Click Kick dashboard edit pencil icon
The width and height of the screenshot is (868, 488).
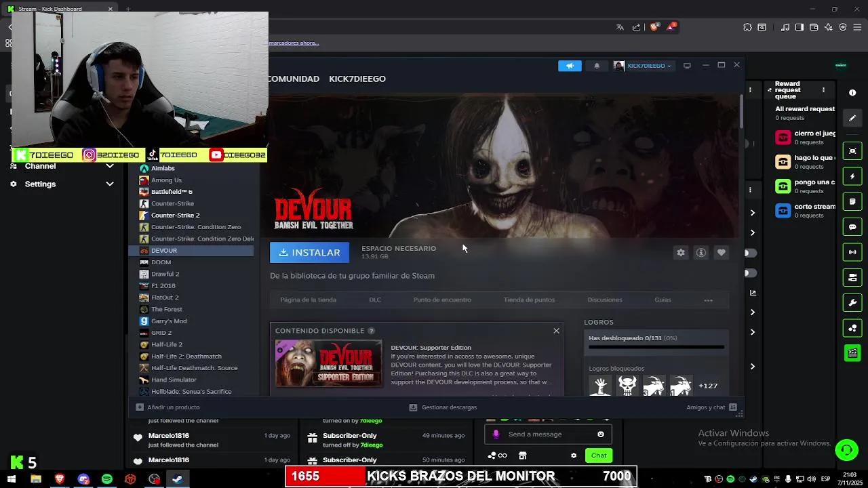[x=852, y=118]
